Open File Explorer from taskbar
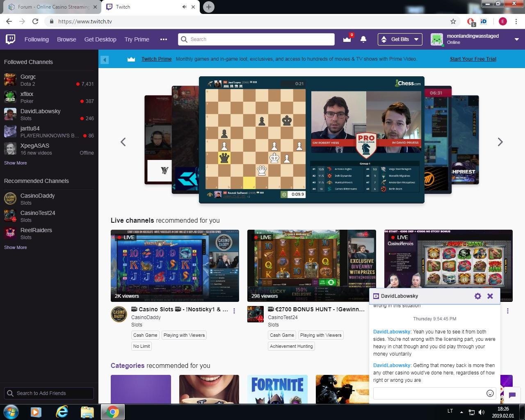 tap(87, 412)
